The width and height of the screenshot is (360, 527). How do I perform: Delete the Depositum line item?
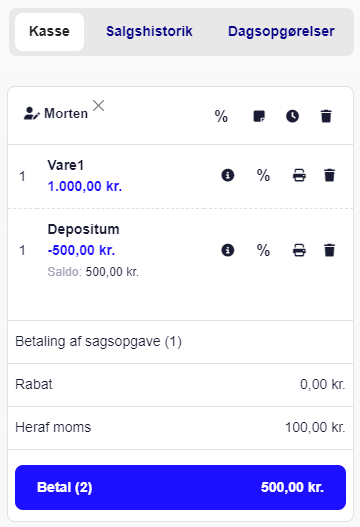(x=329, y=250)
